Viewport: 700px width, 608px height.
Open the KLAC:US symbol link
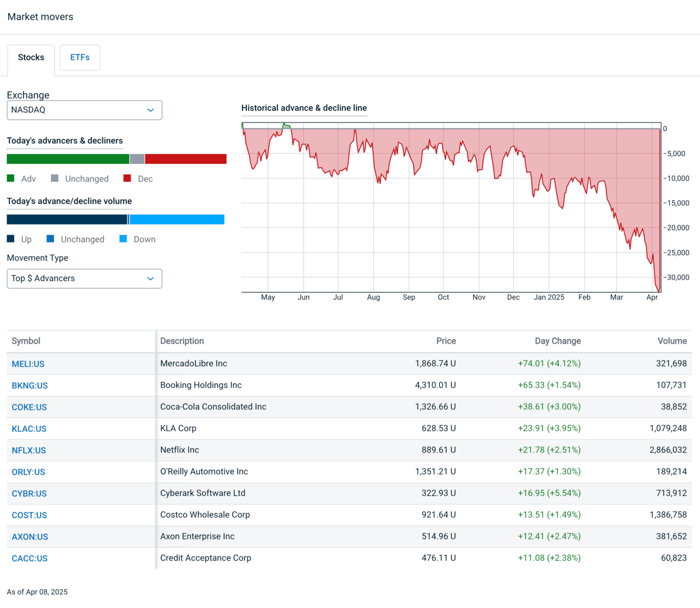coord(29,429)
